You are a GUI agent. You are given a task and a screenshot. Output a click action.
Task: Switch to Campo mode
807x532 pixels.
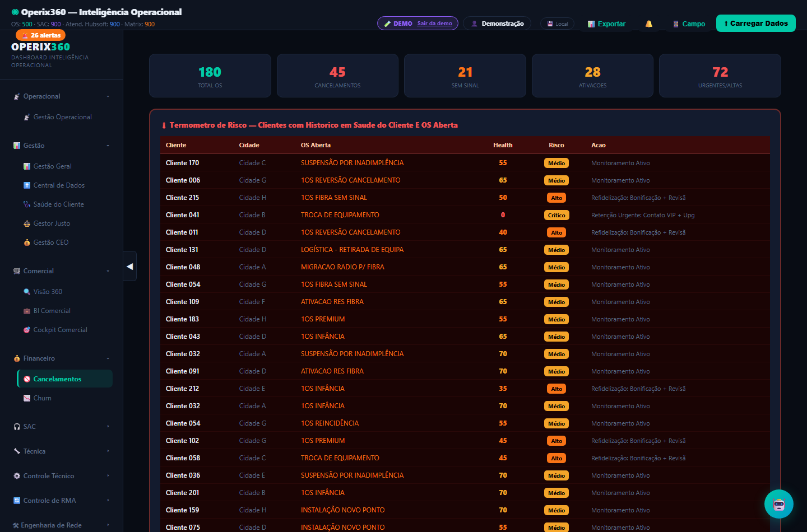click(x=689, y=24)
